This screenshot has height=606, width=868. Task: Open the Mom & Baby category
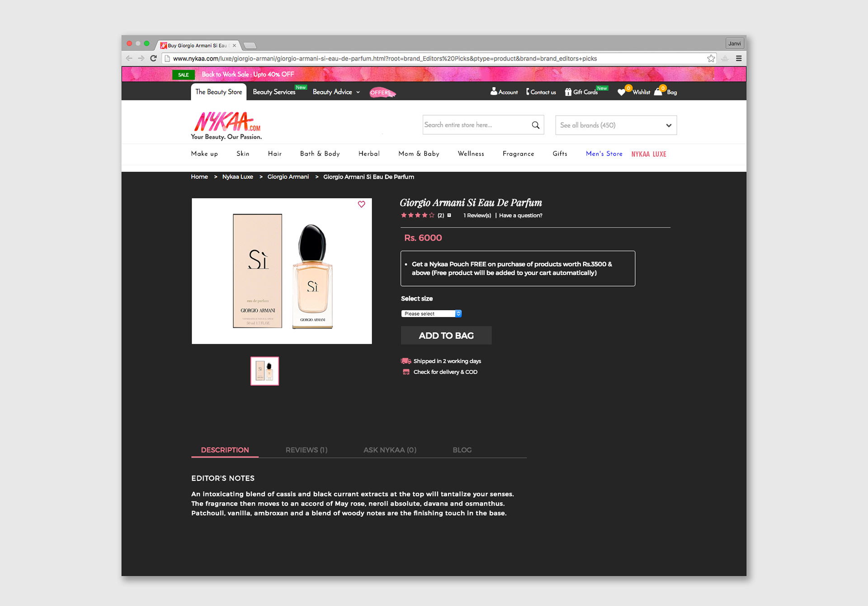tap(419, 154)
